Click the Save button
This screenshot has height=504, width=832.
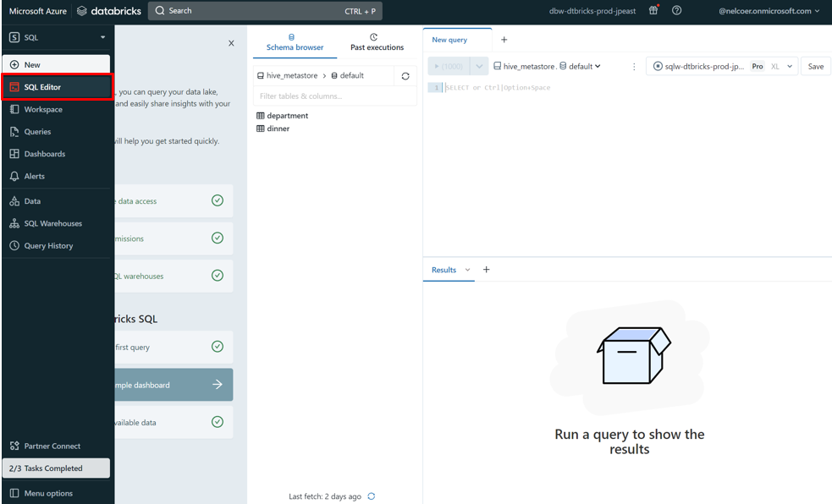pyautogui.click(x=815, y=67)
